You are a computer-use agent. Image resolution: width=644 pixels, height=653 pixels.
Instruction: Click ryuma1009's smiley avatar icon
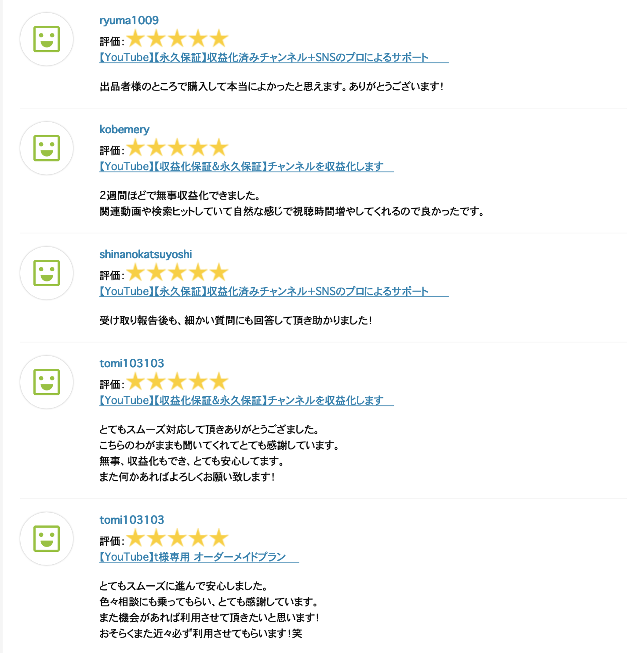47,39
